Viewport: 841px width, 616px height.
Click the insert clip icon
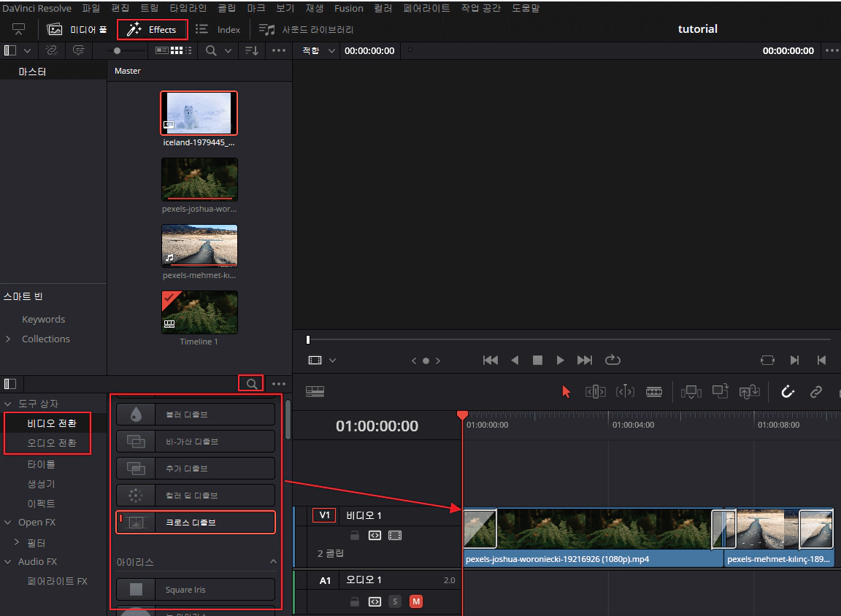[691, 392]
